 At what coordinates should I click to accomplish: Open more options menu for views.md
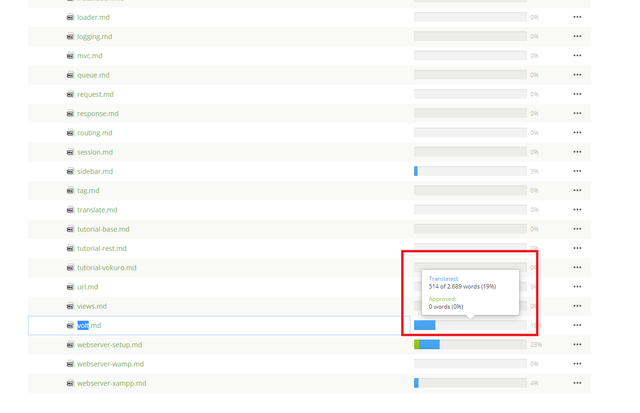click(x=577, y=306)
